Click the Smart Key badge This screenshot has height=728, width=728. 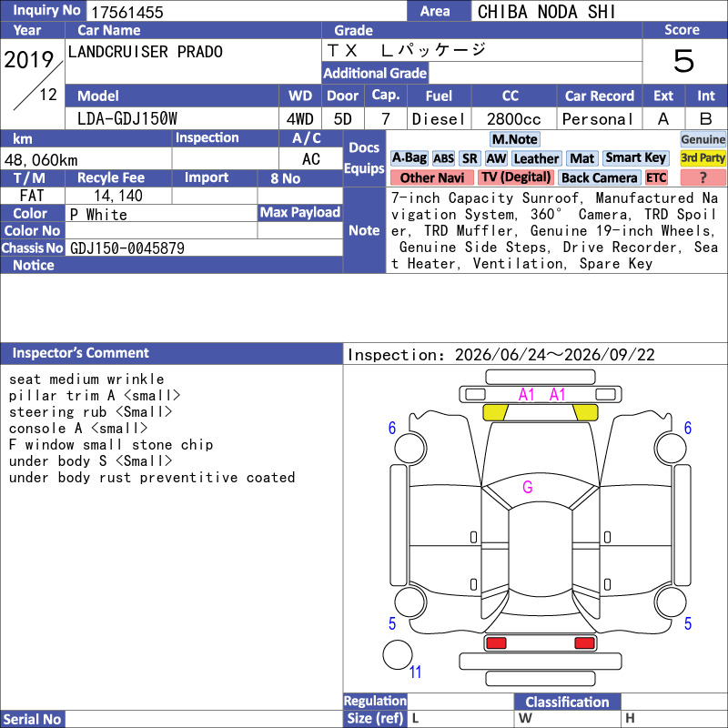tap(635, 158)
